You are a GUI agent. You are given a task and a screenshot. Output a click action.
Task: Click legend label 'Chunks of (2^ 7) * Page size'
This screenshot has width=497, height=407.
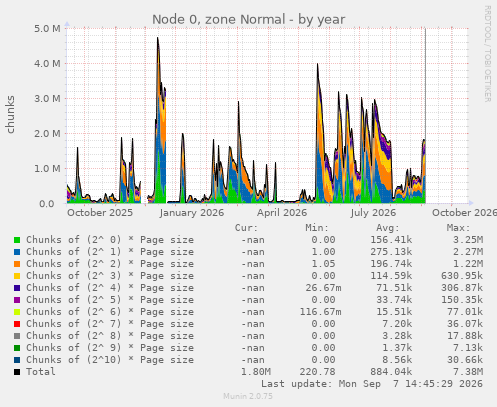[x=110, y=324]
